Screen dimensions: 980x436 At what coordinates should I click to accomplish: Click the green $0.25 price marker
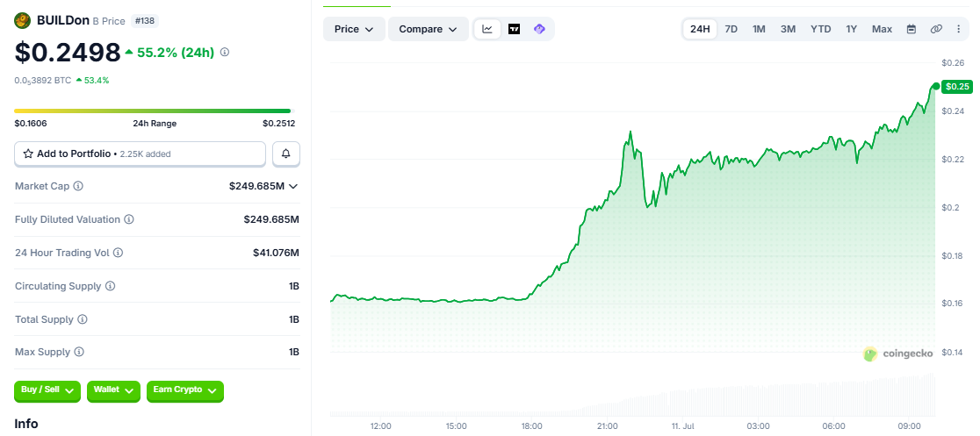(957, 87)
